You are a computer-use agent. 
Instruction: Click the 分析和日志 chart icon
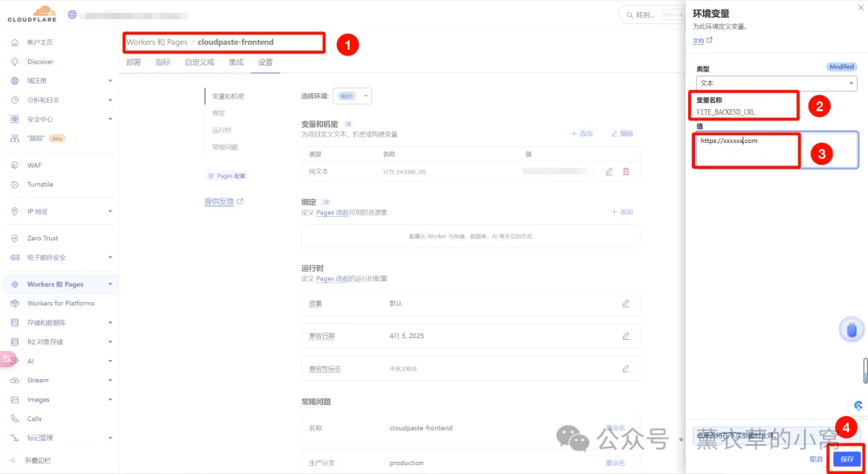[x=15, y=100]
